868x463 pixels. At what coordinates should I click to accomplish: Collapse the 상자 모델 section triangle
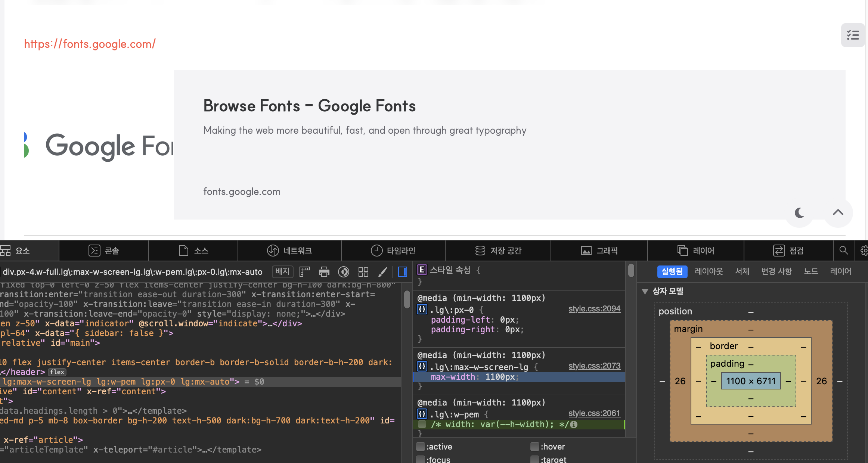645,291
